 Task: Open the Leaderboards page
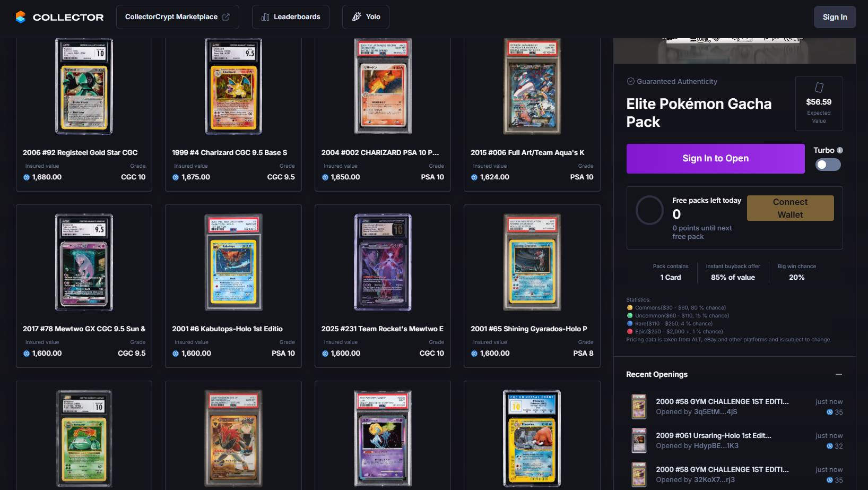pyautogui.click(x=291, y=17)
